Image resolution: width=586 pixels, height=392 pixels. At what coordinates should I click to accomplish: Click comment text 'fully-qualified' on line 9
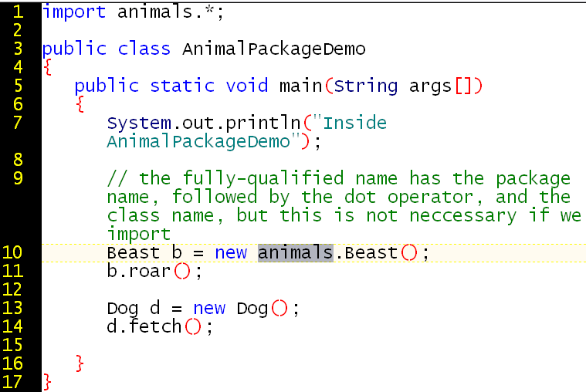click(263, 178)
